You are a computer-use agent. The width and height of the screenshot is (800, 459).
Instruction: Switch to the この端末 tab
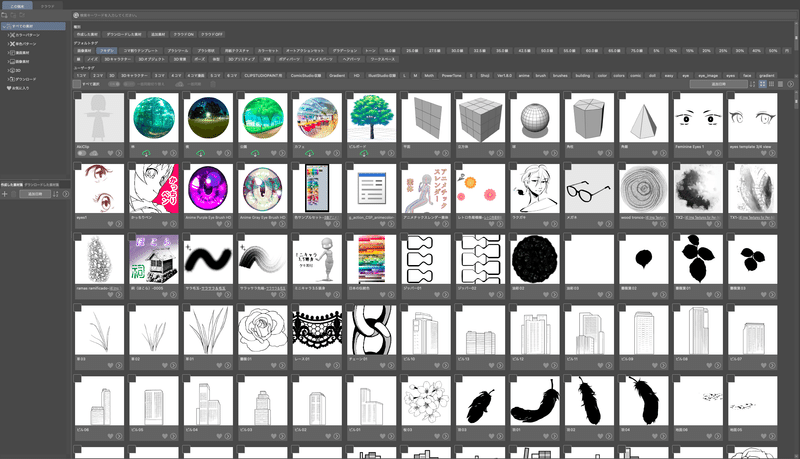coord(17,6)
